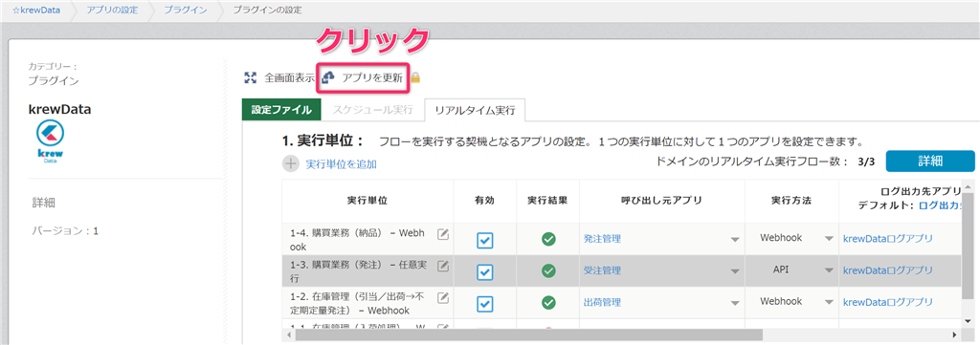Toggle 有効 checkbox for 1-2. 在庫管理
The image size is (980, 345).
coord(485,304)
